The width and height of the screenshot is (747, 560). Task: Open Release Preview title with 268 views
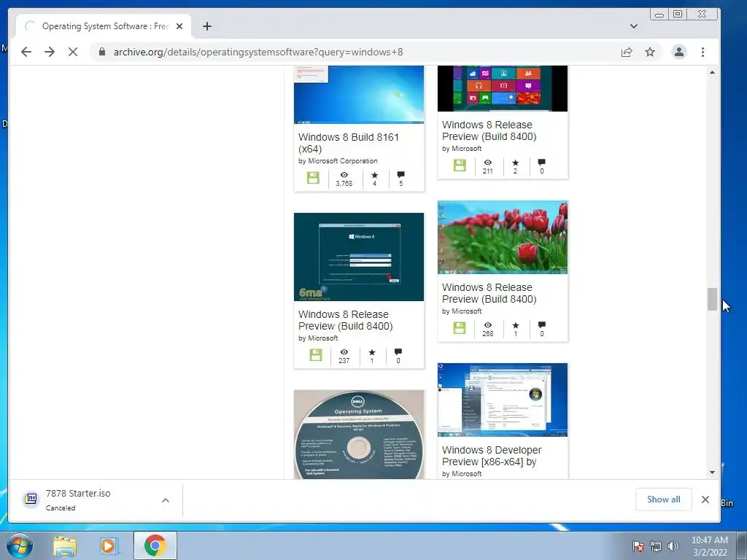tap(489, 293)
